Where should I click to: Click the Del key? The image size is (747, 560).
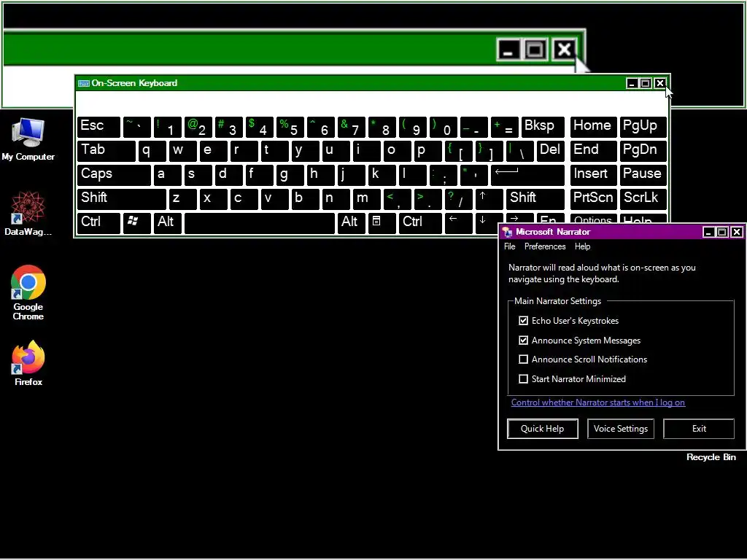click(x=550, y=150)
